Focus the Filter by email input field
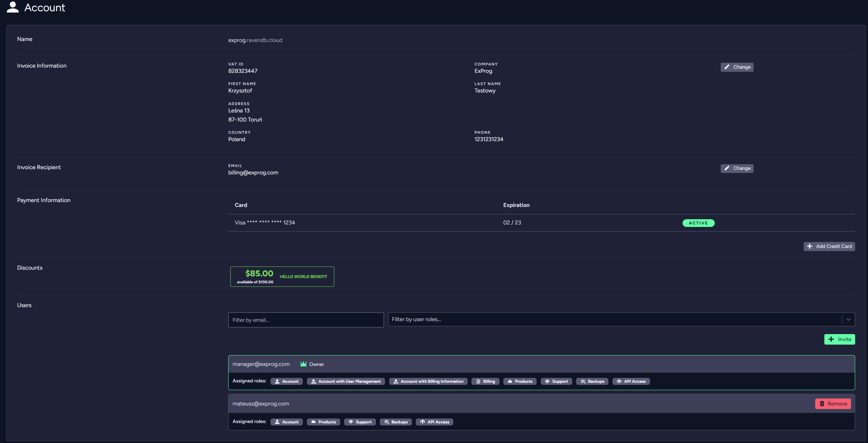The image size is (868, 443). click(x=306, y=320)
